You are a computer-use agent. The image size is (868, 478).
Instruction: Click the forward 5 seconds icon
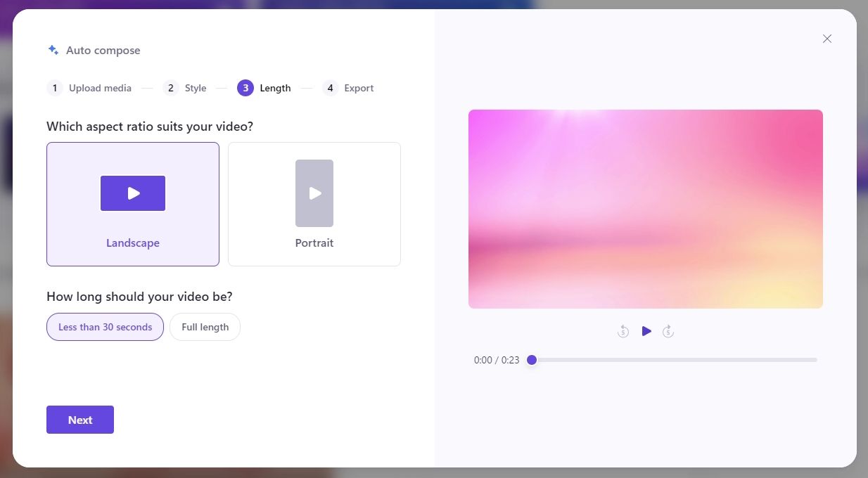pyautogui.click(x=668, y=331)
